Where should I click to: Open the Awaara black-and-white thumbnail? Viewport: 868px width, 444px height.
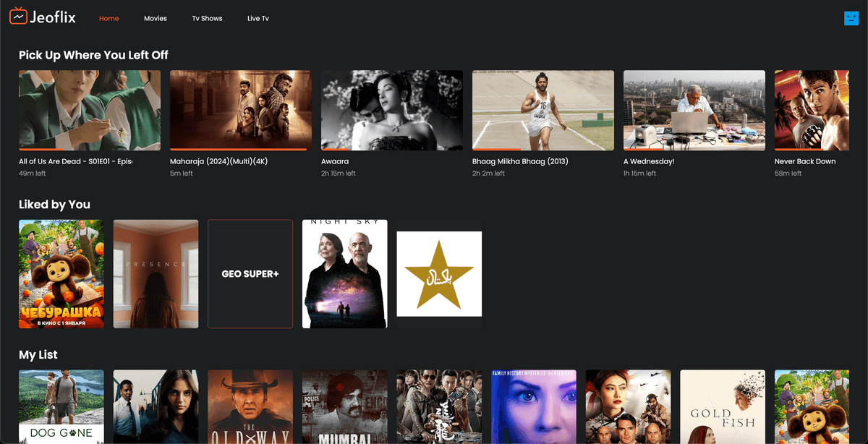click(391, 110)
